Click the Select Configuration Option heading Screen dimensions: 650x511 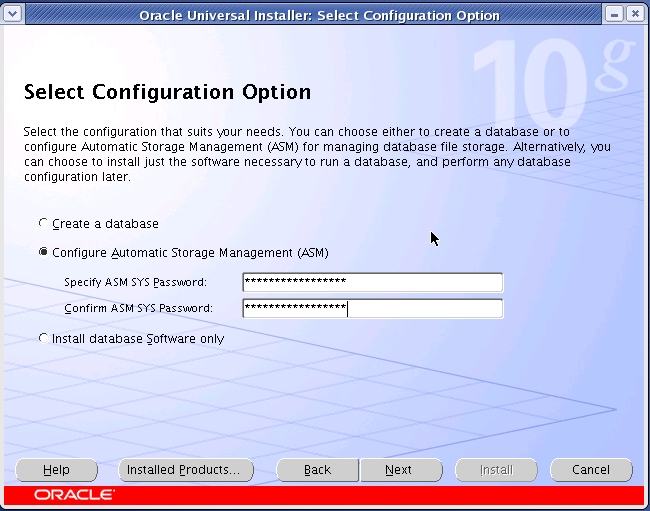pyautogui.click(x=167, y=92)
